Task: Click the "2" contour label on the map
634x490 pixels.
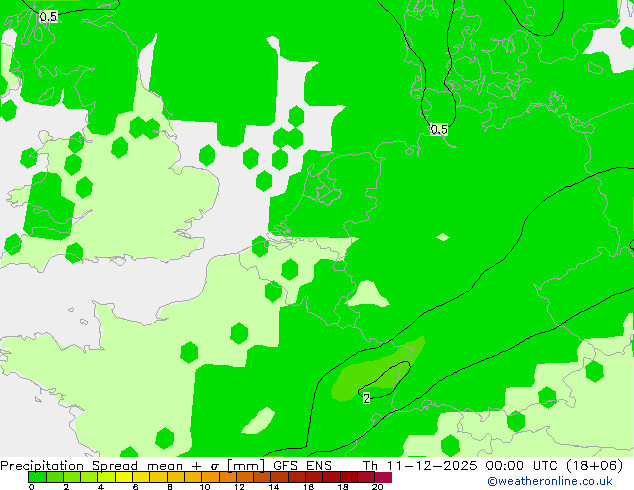Action: (x=366, y=398)
